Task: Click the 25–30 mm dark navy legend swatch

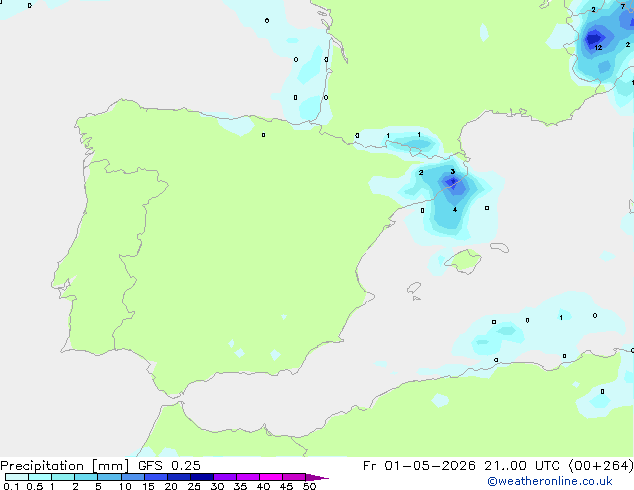Action: (x=202, y=477)
